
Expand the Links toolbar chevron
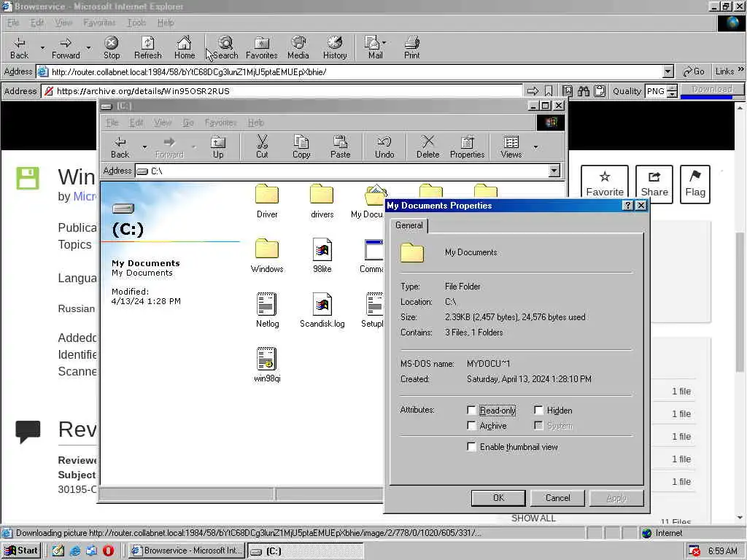[x=741, y=69]
